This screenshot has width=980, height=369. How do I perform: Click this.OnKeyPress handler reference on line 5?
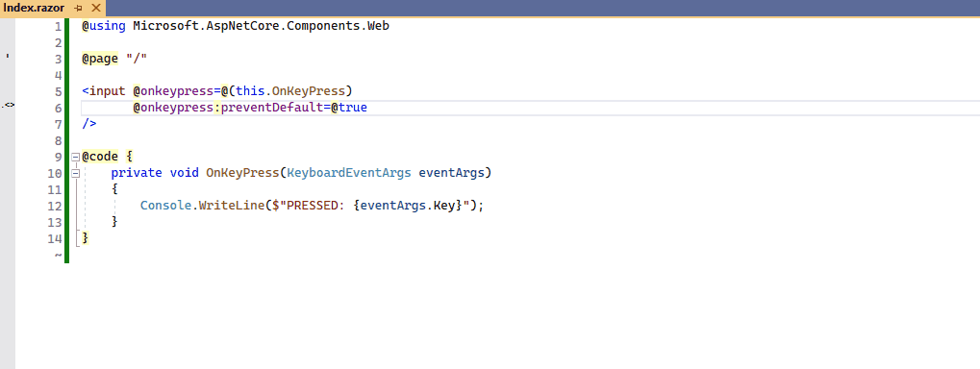tap(290, 91)
